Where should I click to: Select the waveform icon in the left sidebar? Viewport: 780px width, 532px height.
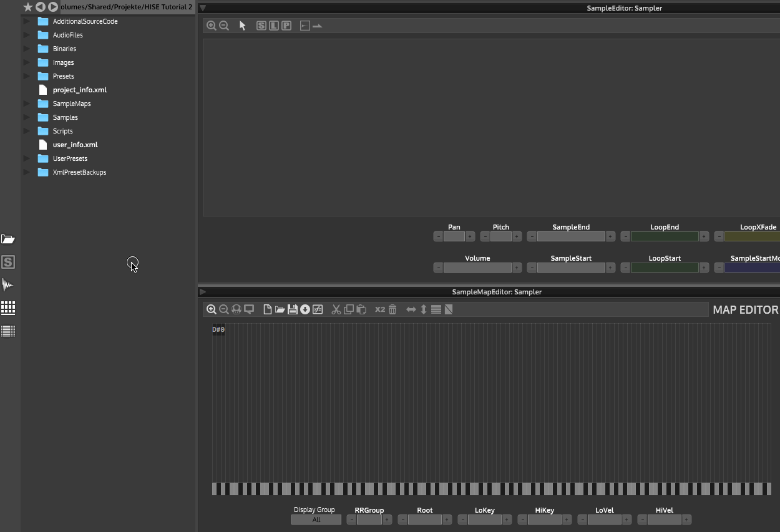pos(8,284)
